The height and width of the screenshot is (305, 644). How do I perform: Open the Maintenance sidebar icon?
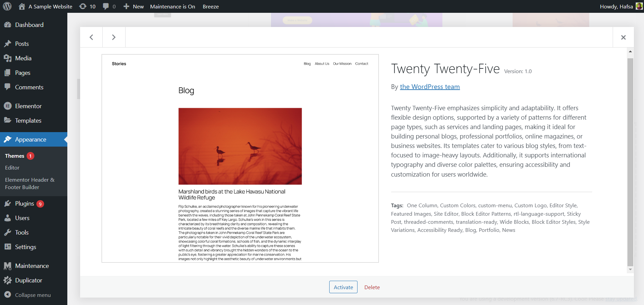8,266
